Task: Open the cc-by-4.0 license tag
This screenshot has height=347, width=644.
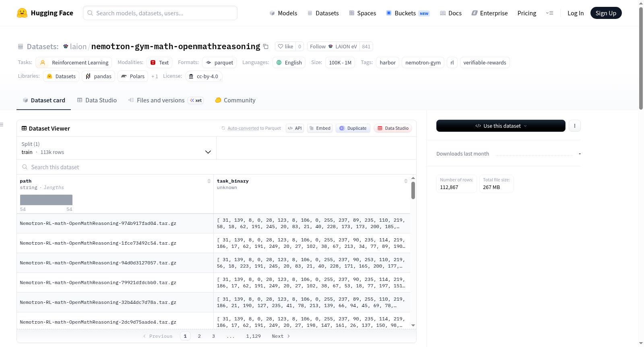Action: pos(204,76)
